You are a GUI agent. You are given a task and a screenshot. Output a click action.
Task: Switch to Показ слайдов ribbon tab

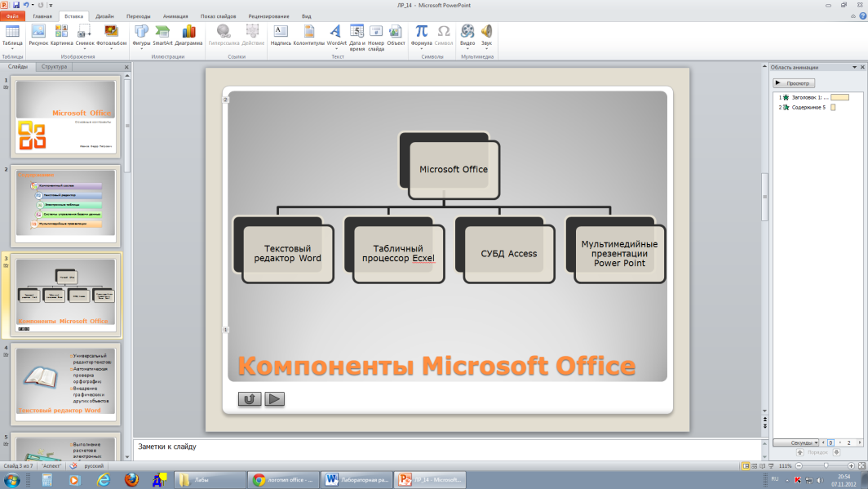coord(218,16)
